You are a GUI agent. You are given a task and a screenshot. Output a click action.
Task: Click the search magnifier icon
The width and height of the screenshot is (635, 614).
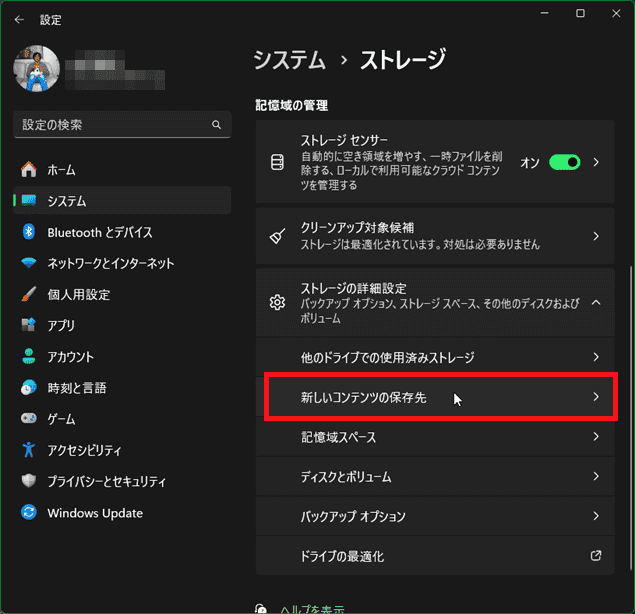pyautogui.click(x=216, y=125)
